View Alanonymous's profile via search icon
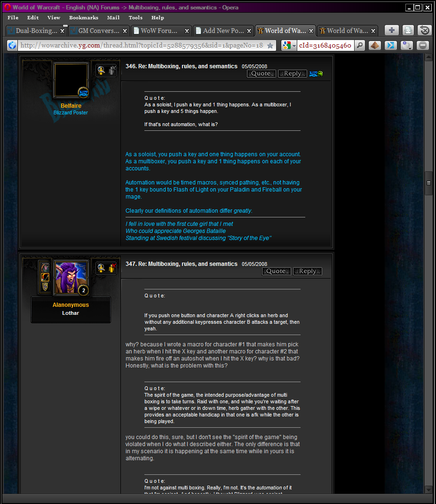Image resolution: width=436 pixels, height=504 pixels. point(101,268)
